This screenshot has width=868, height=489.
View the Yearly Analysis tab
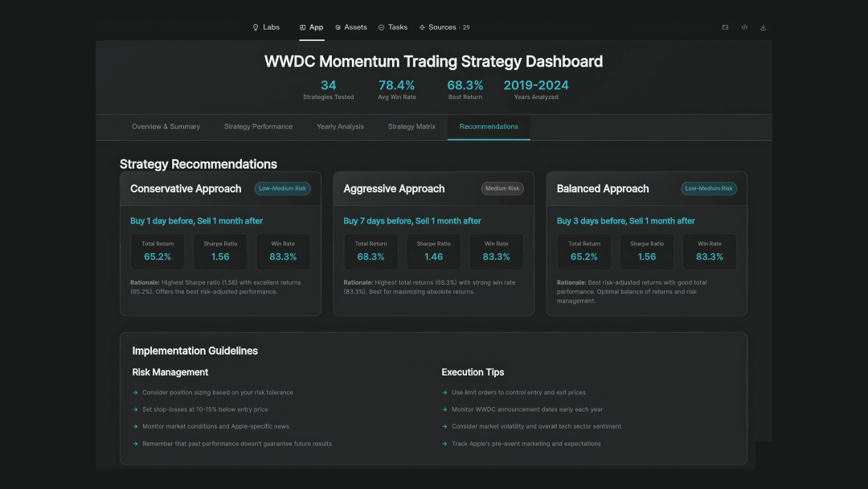click(340, 127)
